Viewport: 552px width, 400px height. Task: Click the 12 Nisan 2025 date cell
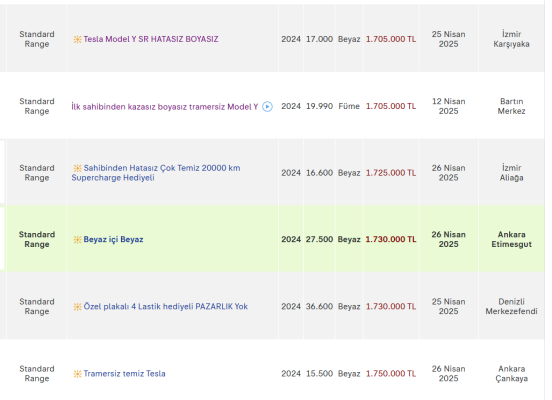point(448,106)
